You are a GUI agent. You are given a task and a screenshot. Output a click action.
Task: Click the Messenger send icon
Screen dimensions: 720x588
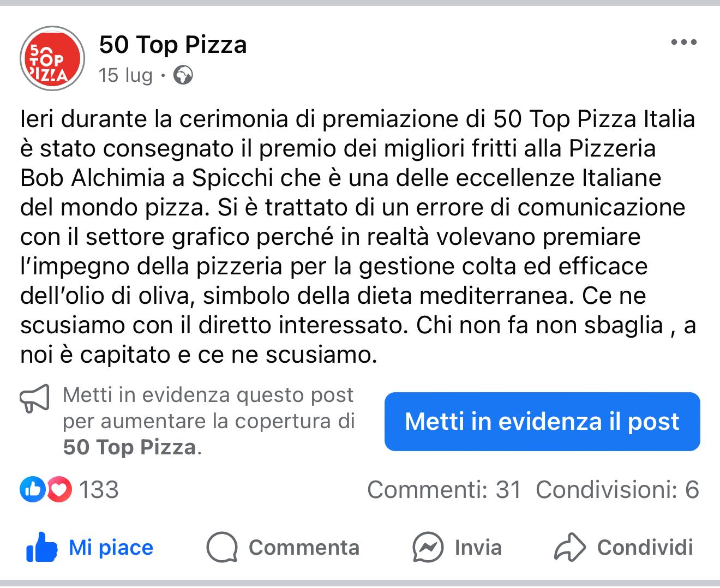pos(428,548)
